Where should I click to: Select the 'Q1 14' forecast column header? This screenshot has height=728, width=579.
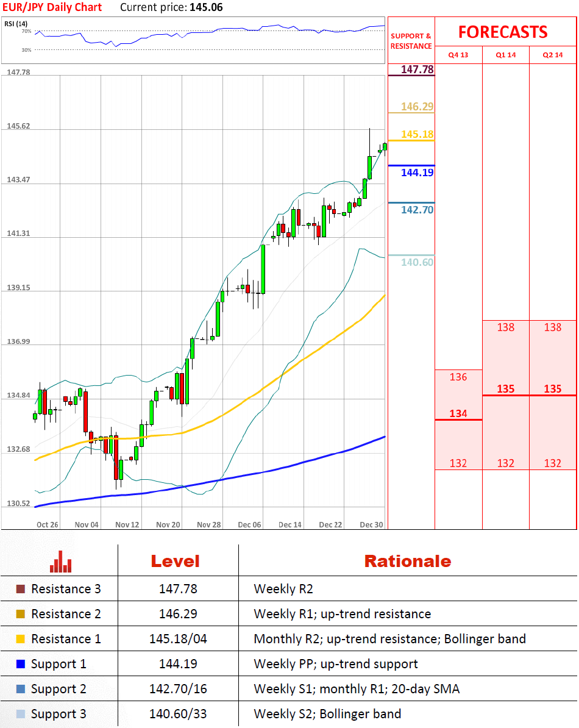tap(506, 55)
